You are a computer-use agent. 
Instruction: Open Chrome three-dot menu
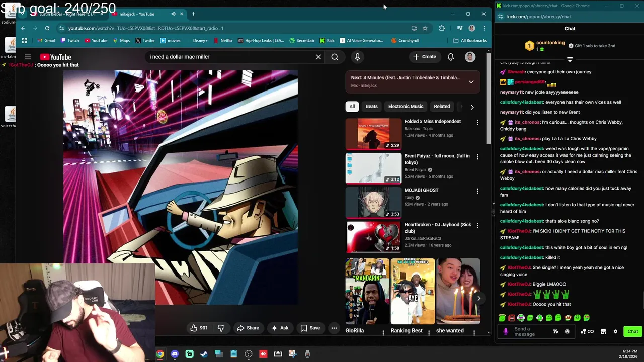click(484, 28)
